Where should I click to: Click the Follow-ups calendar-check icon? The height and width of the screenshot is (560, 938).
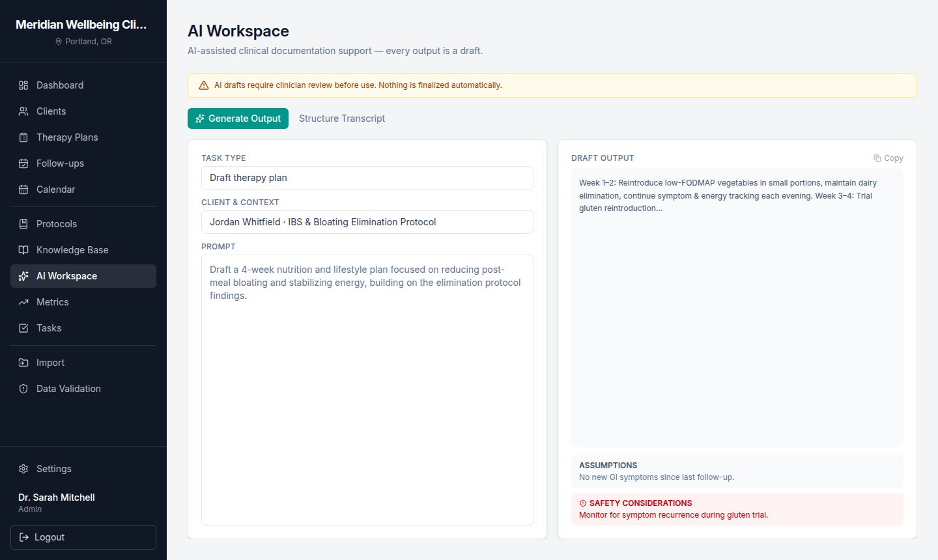[x=23, y=163]
